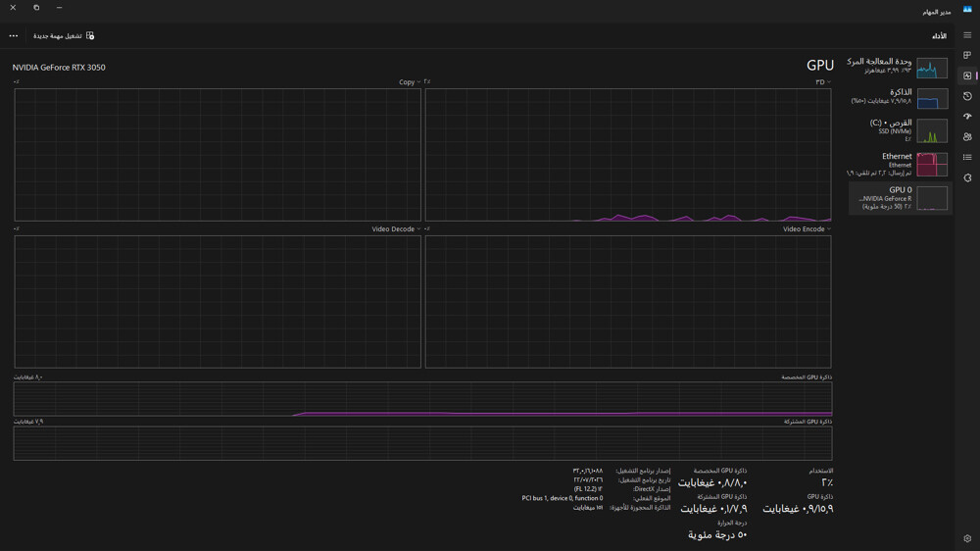Select the Performance page icon in sidebar
This screenshot has width=980, height=551.
point(967,75)
